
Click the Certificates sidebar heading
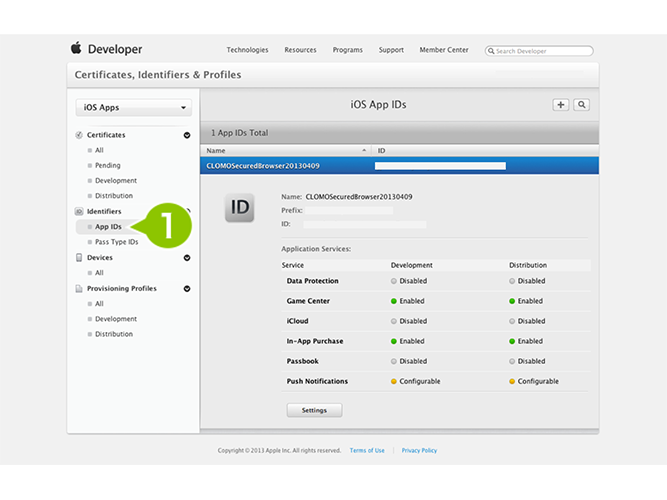coord(106,135)
